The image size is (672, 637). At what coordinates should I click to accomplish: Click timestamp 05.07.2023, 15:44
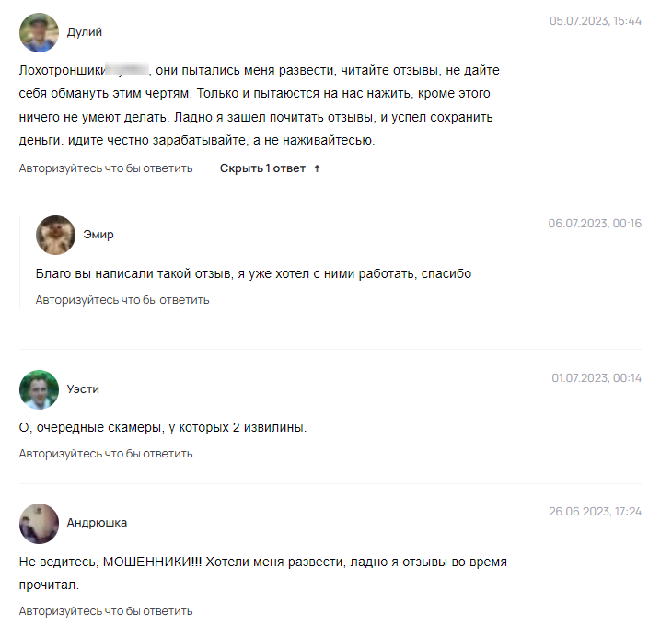tap(596, 21)
